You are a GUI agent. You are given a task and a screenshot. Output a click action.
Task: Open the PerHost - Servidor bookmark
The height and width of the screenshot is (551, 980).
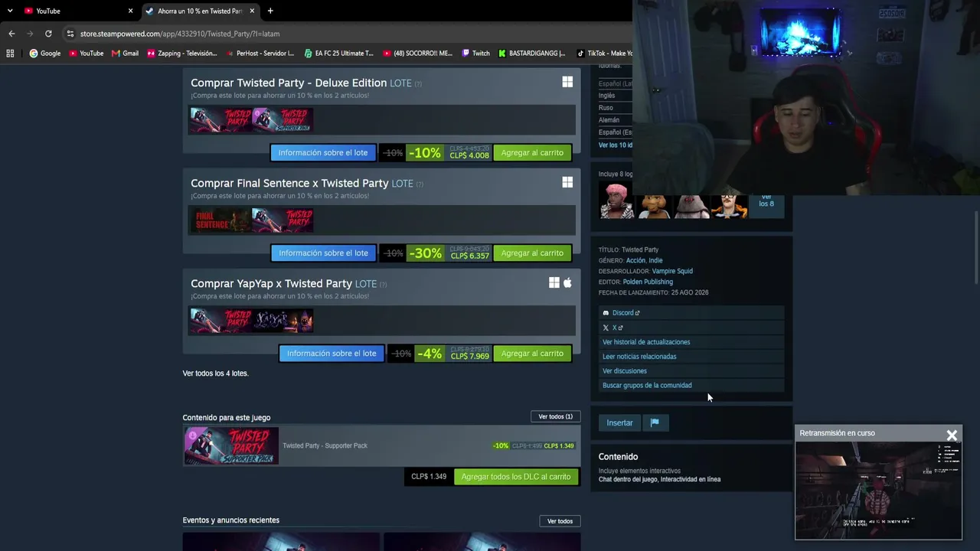pyautogui.click(x=260, y=54)
